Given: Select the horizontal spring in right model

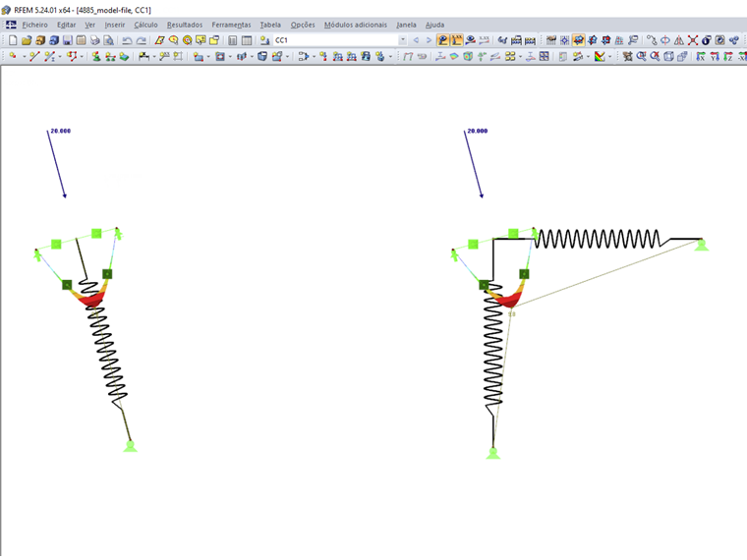Looking at the screenshot, I should tap(598, 239).
